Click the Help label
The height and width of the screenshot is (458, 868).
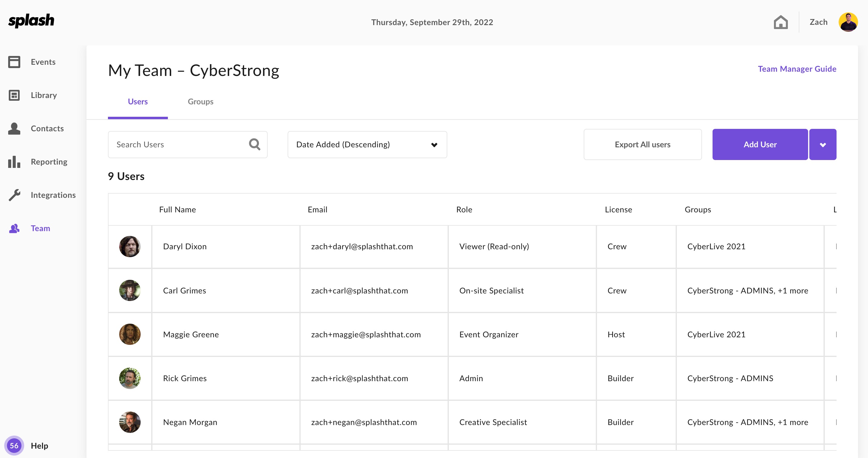[39, 446]
